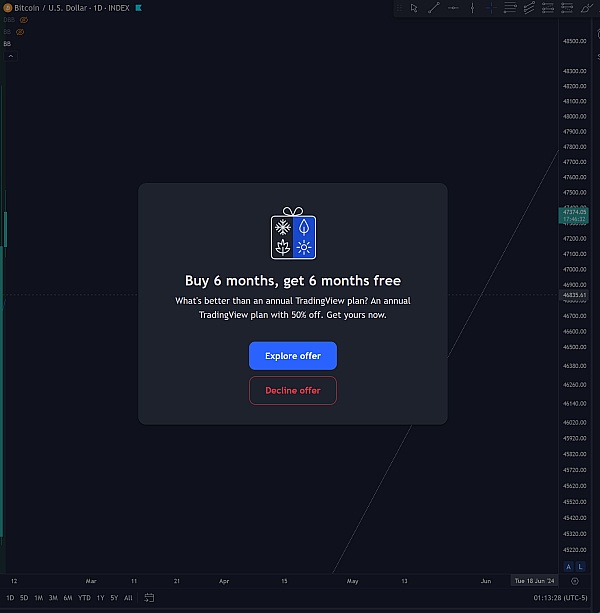Switch to 1M date range
The height and width of the screenshot is (613, 600).
pos(39,598)
